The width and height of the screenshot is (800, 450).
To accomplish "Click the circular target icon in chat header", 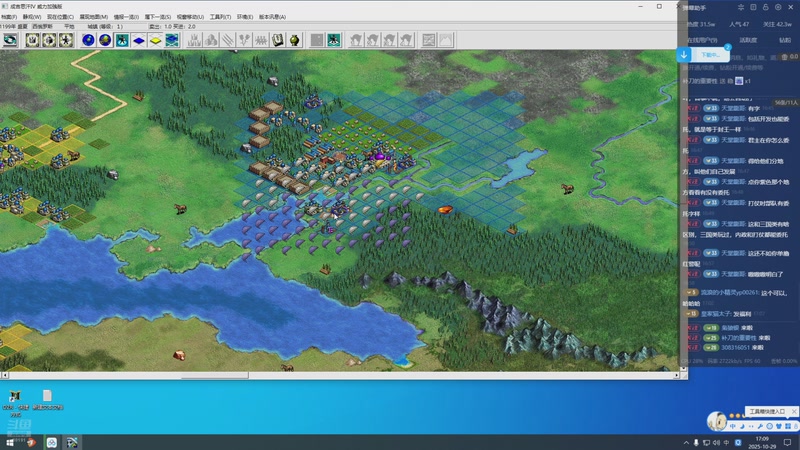I will tap(778, 7).
